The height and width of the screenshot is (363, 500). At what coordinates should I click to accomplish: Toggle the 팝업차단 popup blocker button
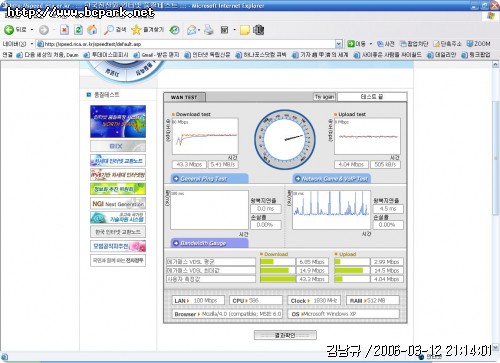[x=414, y=44]
